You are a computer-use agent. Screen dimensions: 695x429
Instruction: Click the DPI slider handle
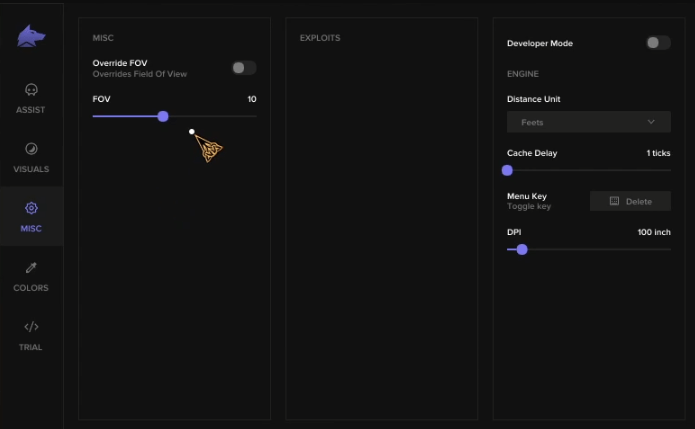(522, 250)
